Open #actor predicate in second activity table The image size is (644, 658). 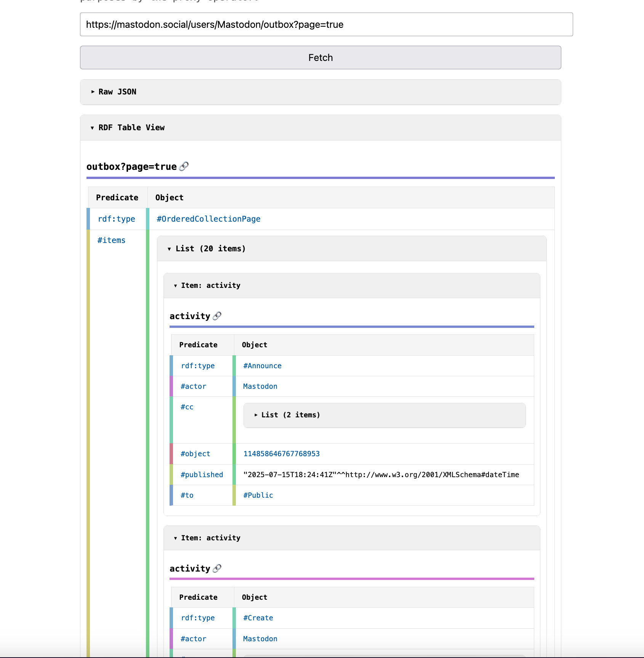coord(193,639)
